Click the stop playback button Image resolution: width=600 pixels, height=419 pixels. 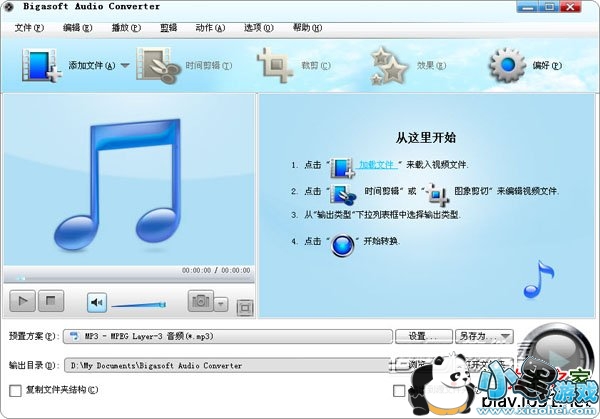click(x=51, y=301)
